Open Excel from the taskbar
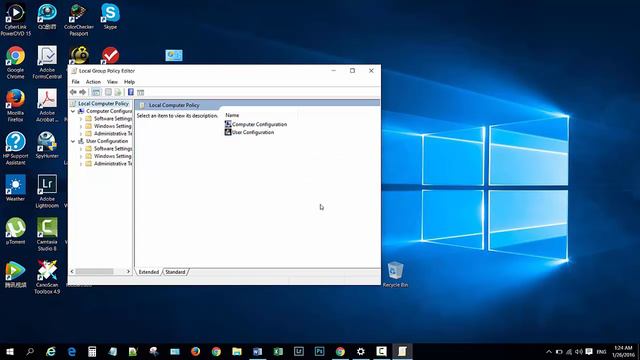The height and width of the screenshot is (360, 640). coord(278,351)
